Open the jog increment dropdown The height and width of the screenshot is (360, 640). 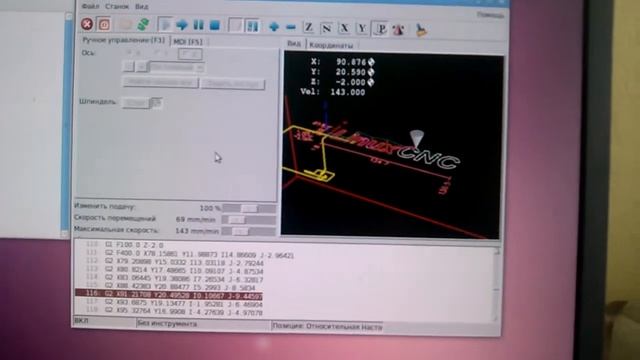pyautogui.click(x=176, y=67)
